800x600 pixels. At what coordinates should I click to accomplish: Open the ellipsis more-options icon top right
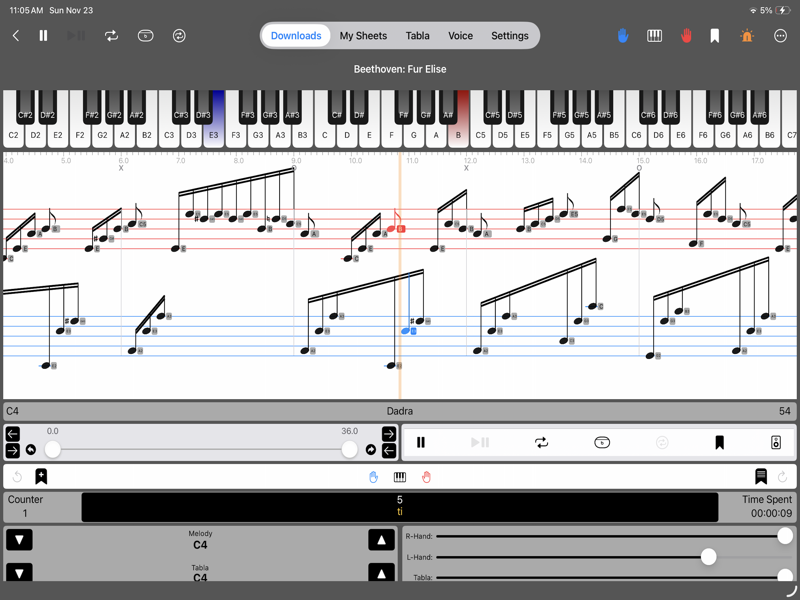[778, 35]
